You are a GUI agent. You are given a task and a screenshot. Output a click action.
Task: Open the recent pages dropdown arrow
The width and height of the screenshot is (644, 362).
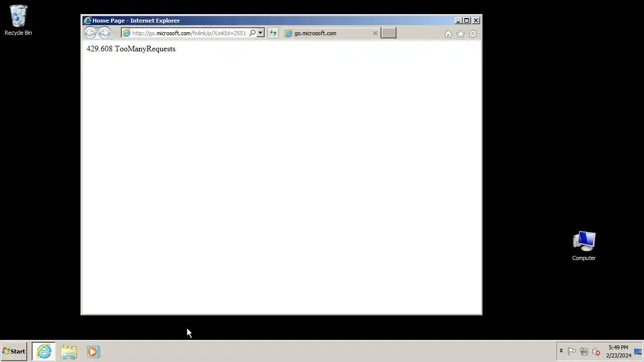[x=115, y=33]
